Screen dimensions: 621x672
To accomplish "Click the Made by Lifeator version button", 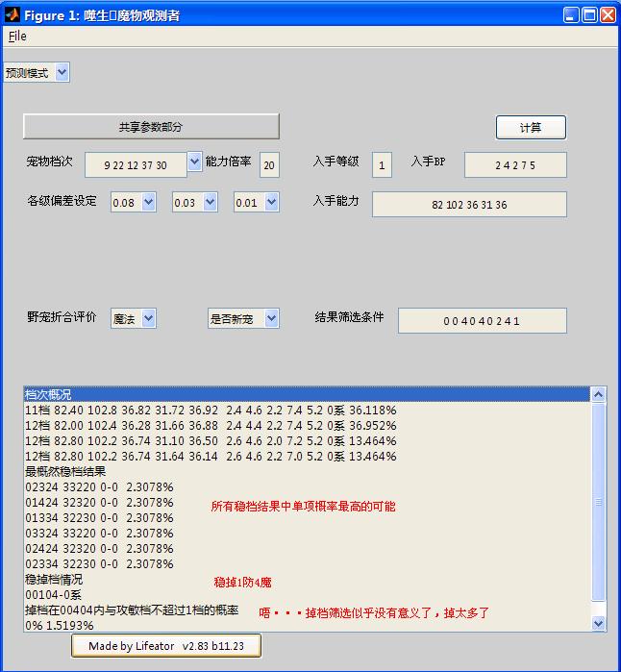I will (165, 646).
